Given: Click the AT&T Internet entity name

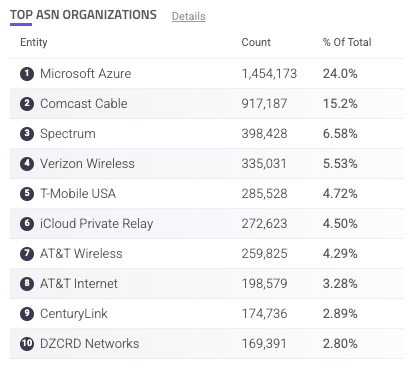Looking at the screenshot, I should (79, 284).
